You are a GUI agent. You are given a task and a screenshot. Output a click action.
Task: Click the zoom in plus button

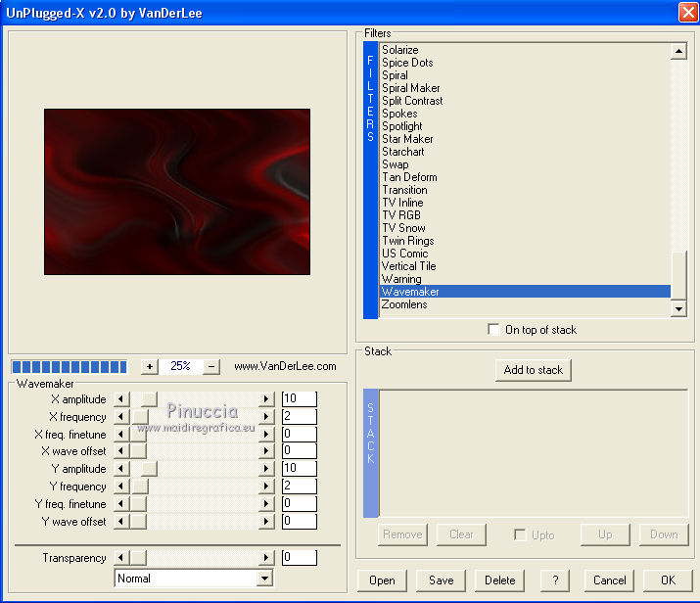(x=150, y=367)
